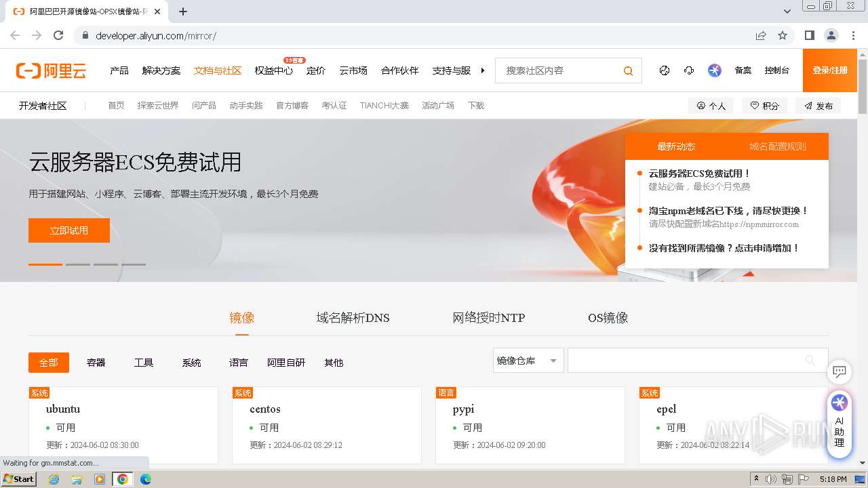This screenshot has width=868, height=488.
Task: Switch to the OS镜像 tab
Action: [x=608, y=318]
